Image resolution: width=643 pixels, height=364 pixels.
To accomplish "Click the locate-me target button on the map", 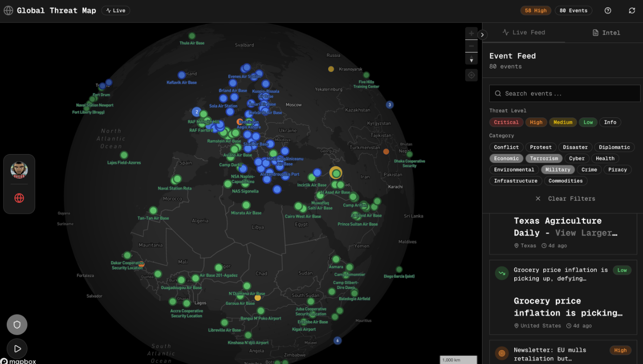I will pyautogui.click(x=471, y=75).
